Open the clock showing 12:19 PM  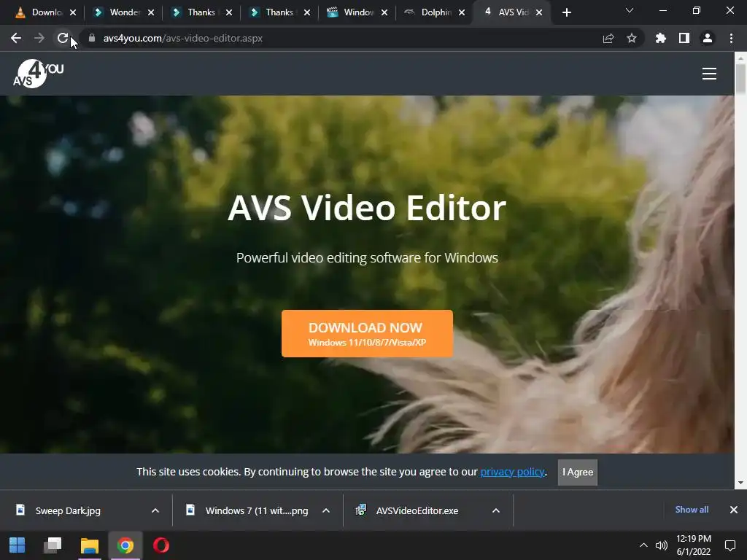(x=693, y=545)
